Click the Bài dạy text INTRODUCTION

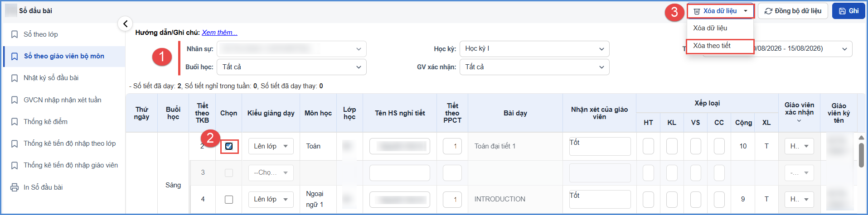pyautogui.click(x=500, y=199)
